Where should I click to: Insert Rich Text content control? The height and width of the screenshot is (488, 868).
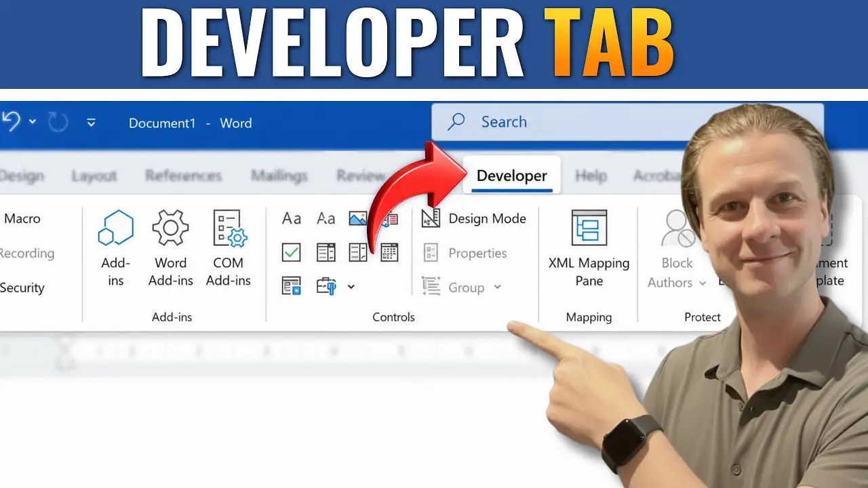pyautogui.click(x=292, y=218)
